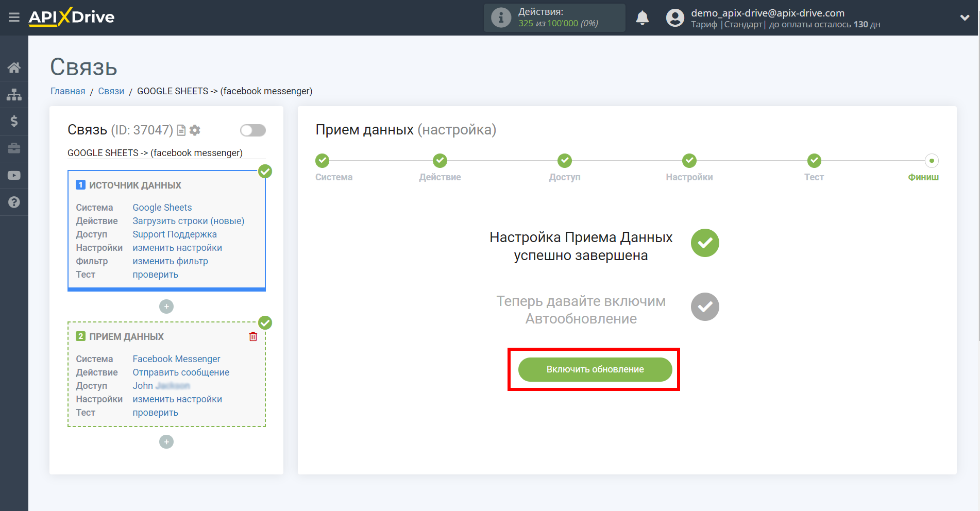980x511 pixels.
Task: Go to Home sidebar icon
Action: point(14,67)
